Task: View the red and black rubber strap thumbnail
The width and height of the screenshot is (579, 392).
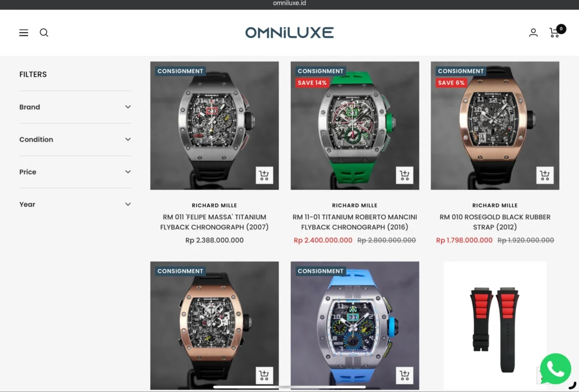Action: pos(495,325)
